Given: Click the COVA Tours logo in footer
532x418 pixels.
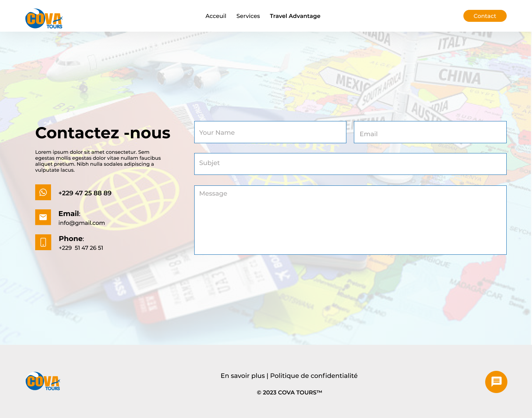Looking at the screenshot, I should point(43,381).
